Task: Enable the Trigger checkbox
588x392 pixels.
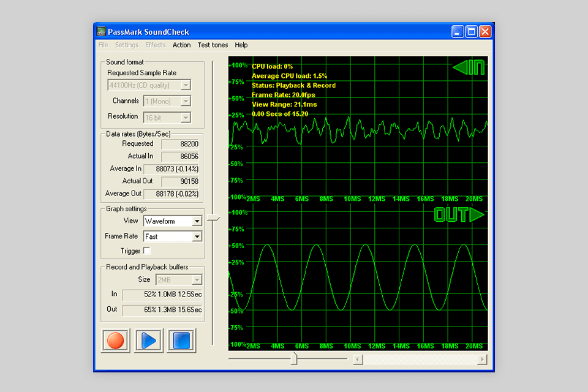Action: click(x=146, y=251)
